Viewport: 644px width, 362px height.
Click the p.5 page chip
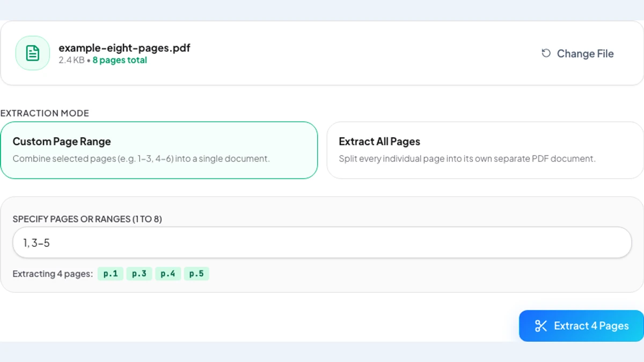coord(196,274)
